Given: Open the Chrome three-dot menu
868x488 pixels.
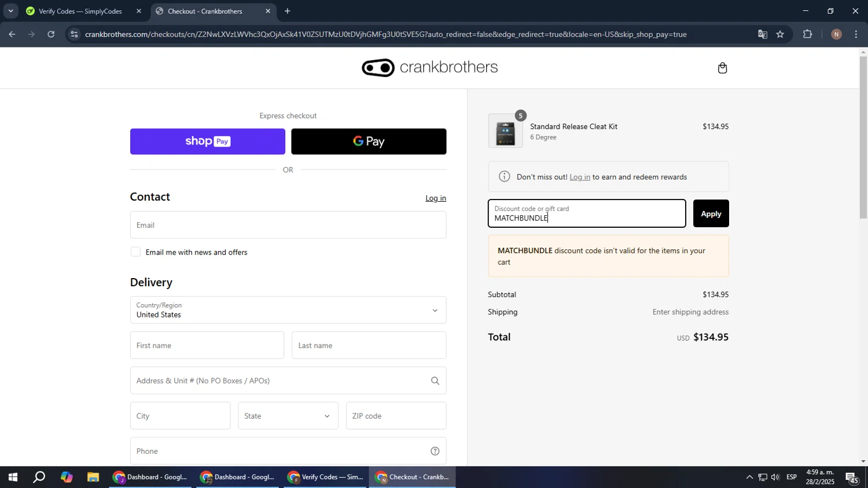Looking at the screenshot, I should click(856, 34).
